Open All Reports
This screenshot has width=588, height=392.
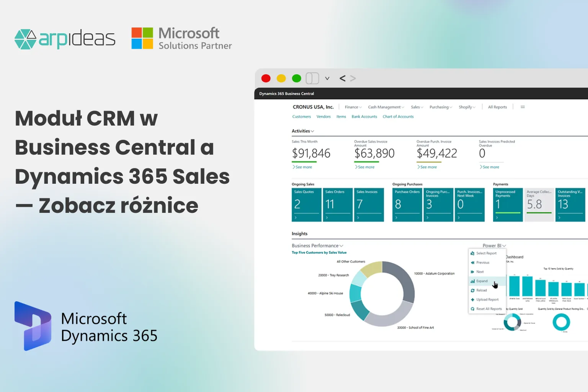click(497, 107)
